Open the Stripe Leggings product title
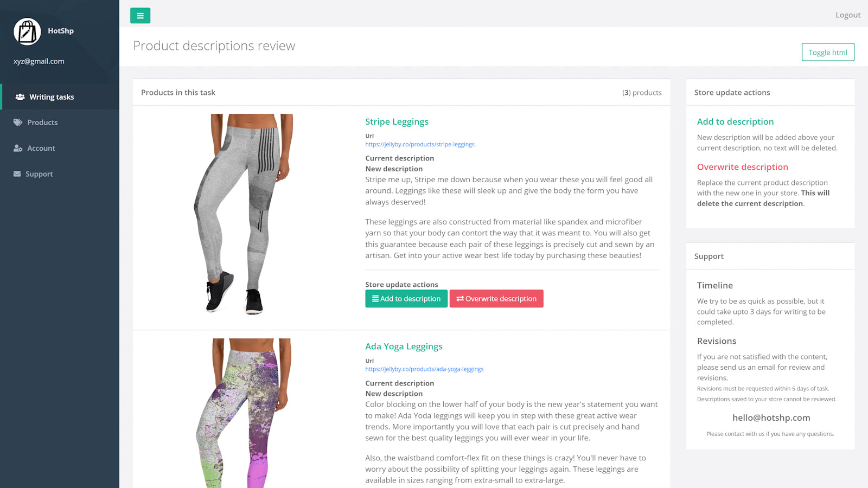This screenshot has height=488, width=868. (x=397, y=122)
